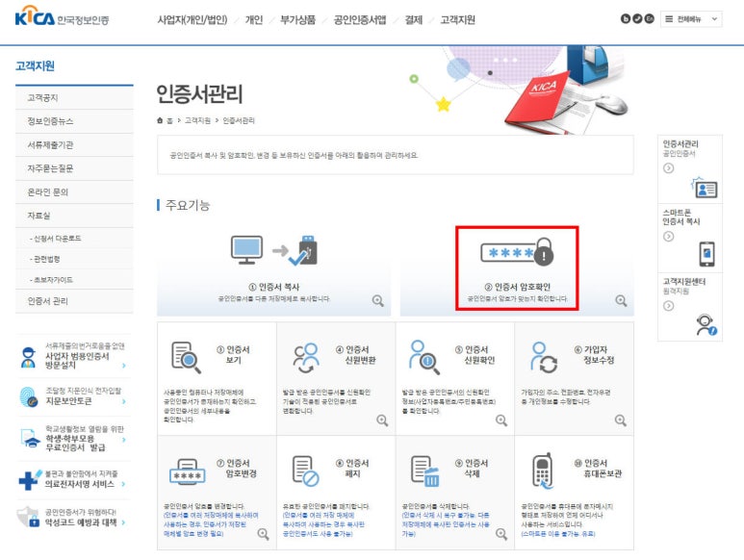Click the KICA 한국정보인증 logo
Image resolution: width=744 pixels, height=560 pixels.
click(63, 19)
